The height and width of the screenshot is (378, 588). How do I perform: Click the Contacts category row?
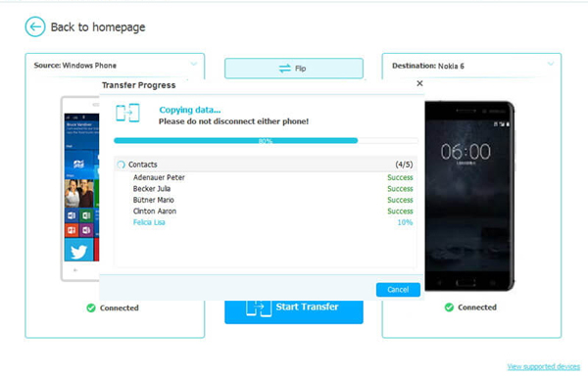[x=266, y=165]
